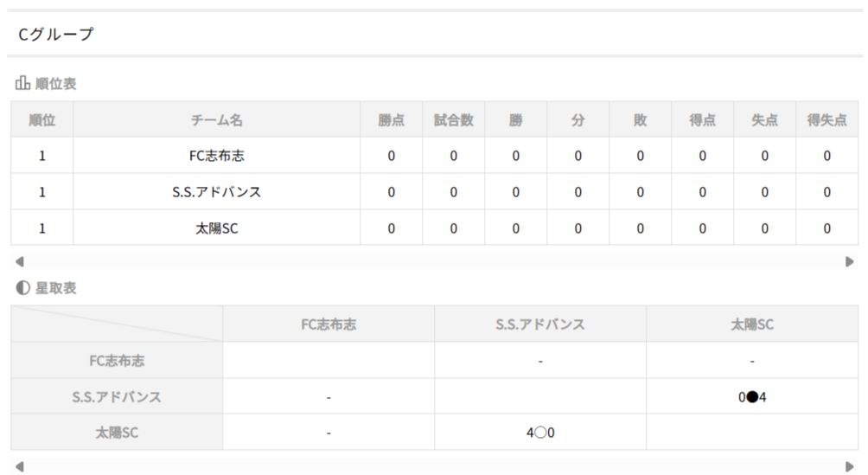Click the bar chart icon beside 順位表
Screen dimensions: 868x475
(22, 84)
